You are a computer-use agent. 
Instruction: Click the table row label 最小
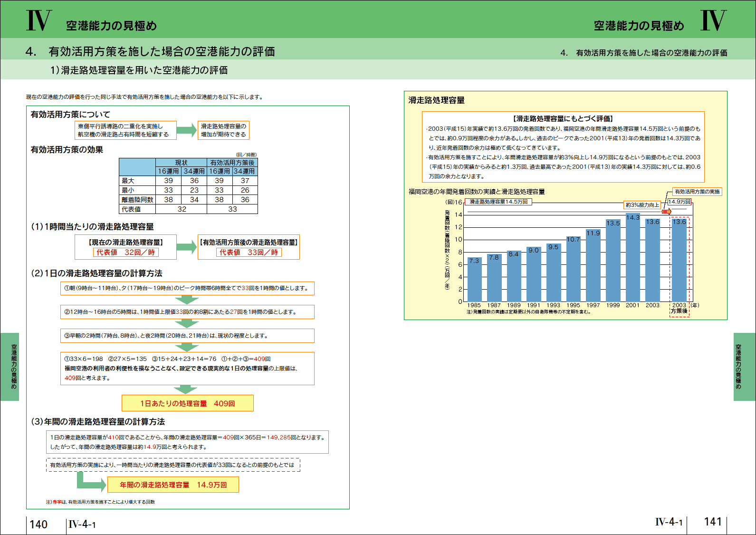137,190
